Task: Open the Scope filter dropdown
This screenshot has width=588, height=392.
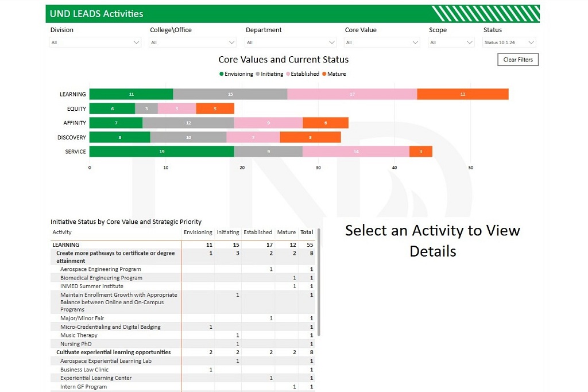Action: 451,42
